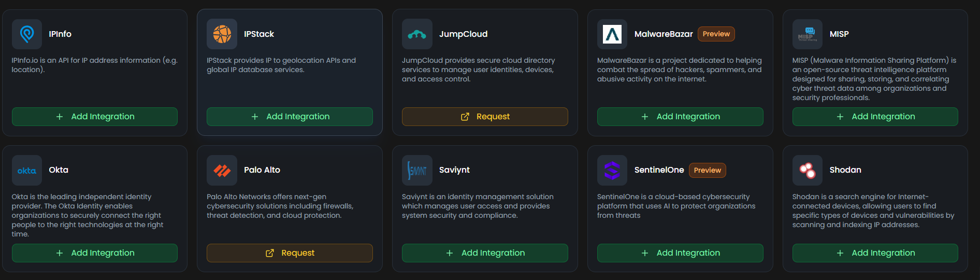Click the MalwareBazar project description text
Viewport: 980px width, 280px height.
[680, 69]
